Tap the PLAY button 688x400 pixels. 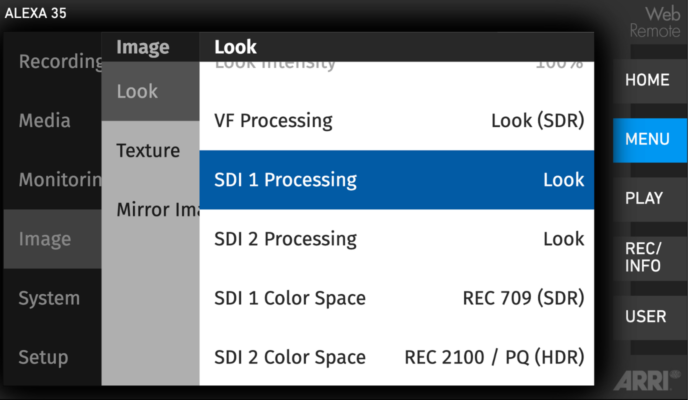click(x=650, y=199)
